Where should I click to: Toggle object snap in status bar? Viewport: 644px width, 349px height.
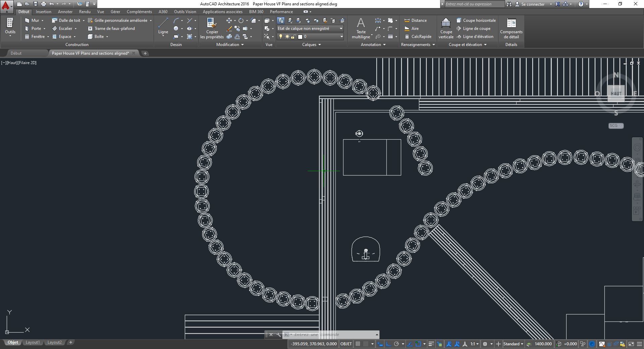tap(418, 344)
